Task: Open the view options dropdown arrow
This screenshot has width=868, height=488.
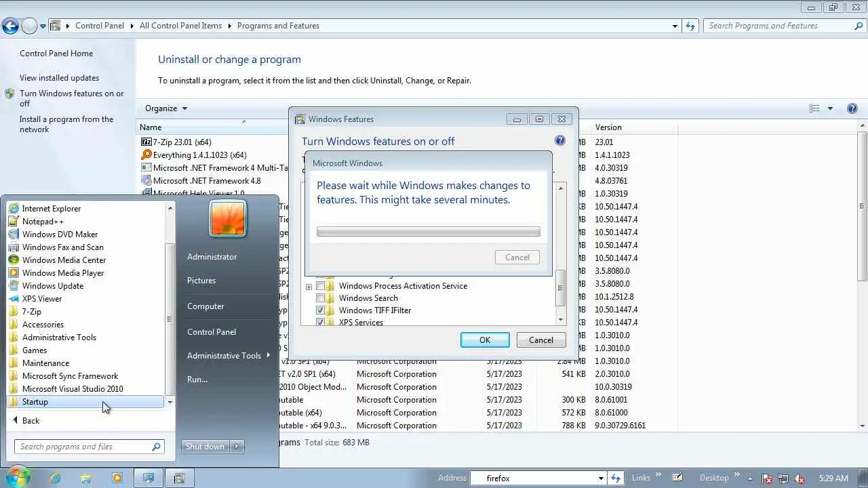Action: click(x=830, y=108)
